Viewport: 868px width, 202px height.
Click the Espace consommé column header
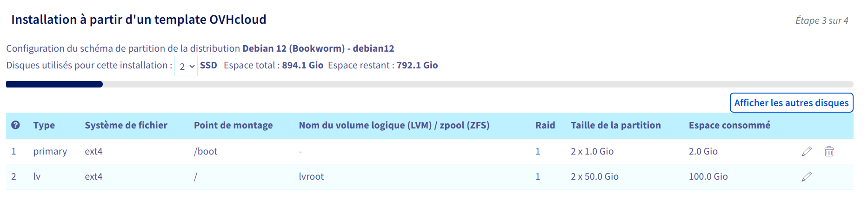click(729, 125)
